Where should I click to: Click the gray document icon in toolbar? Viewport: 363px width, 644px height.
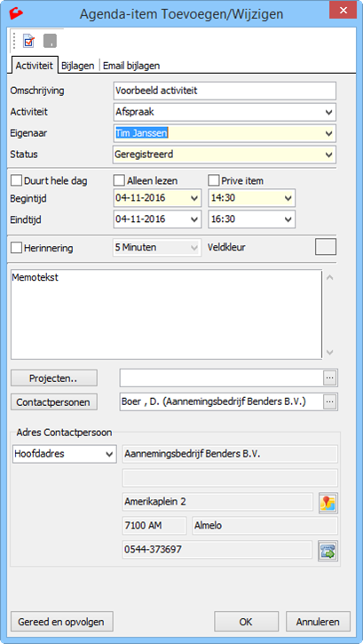pyautogui.click(x=50, y=41)
